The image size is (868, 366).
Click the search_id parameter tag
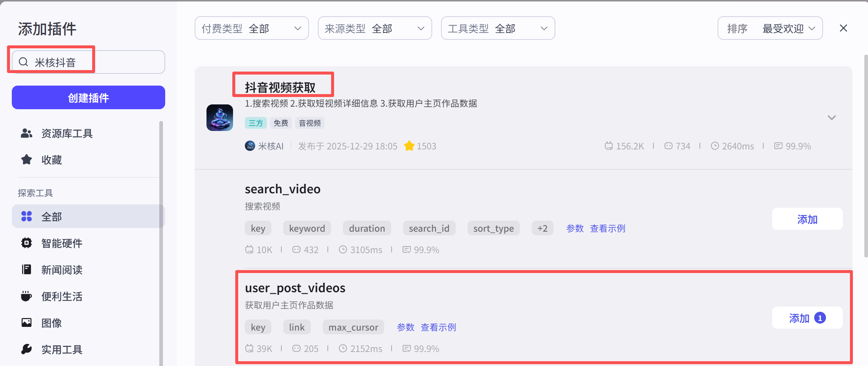coord(429,228)
